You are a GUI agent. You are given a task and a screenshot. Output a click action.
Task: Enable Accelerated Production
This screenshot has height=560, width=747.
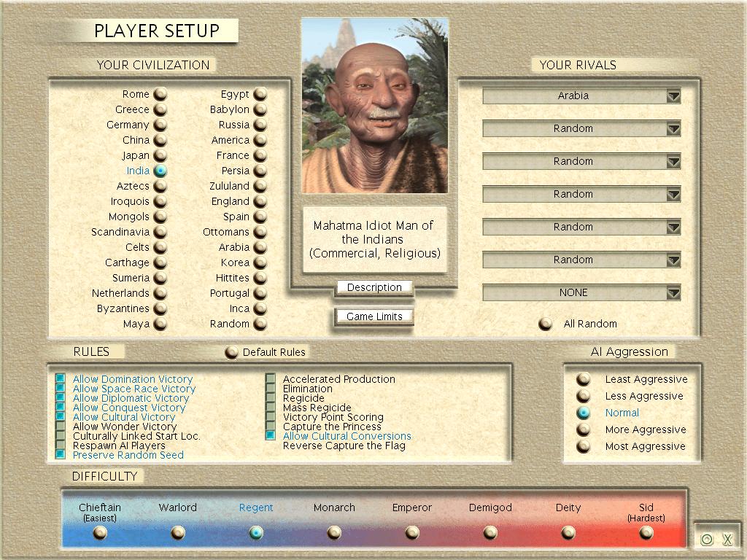pyautogui.click(x=271, y=378)
